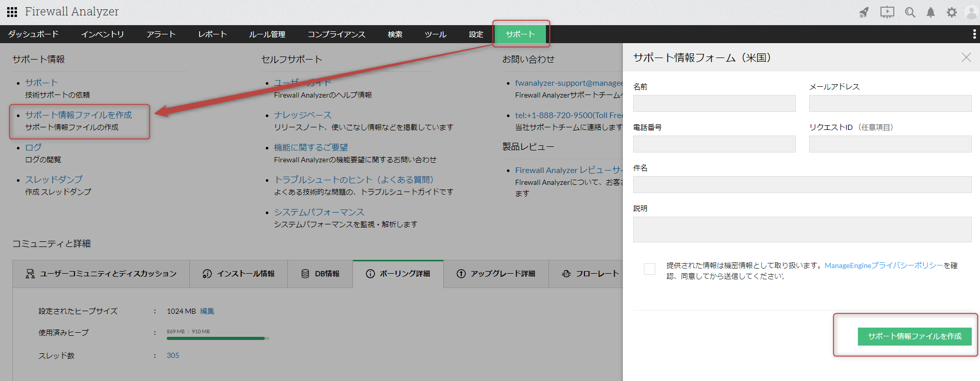Click the used heap progress bar
Image resolution: width=980 pixels, height=381 pixels.
click(x=215, y=338)
